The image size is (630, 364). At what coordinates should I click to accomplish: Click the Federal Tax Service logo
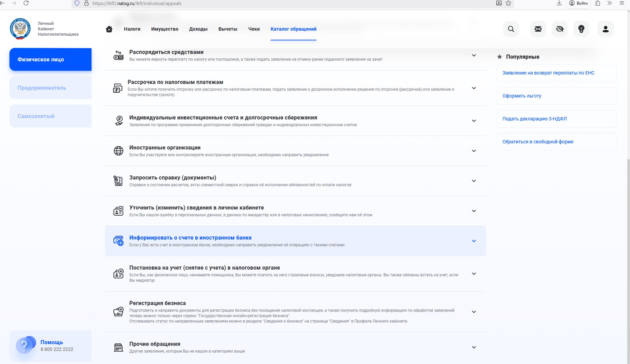point(20,29)
